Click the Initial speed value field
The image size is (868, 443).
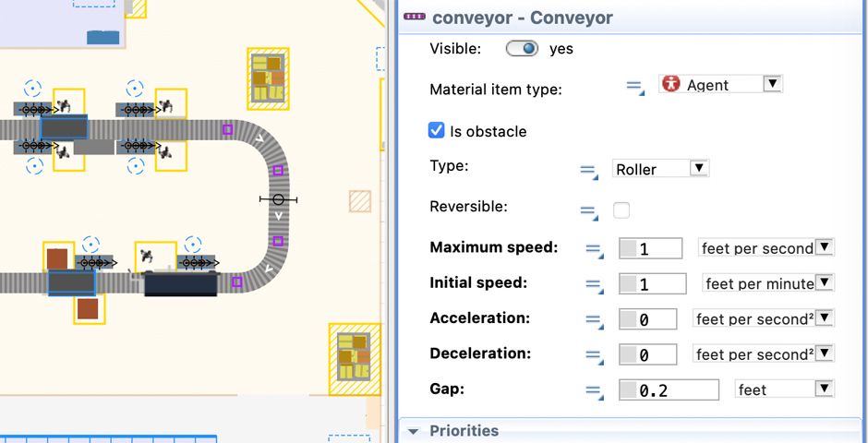(653, 283)
